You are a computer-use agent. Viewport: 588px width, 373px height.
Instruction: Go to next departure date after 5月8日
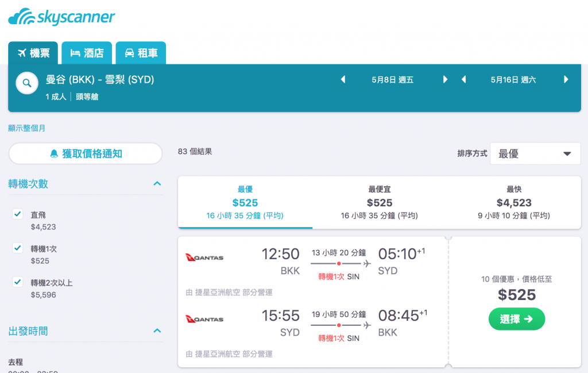445,79
